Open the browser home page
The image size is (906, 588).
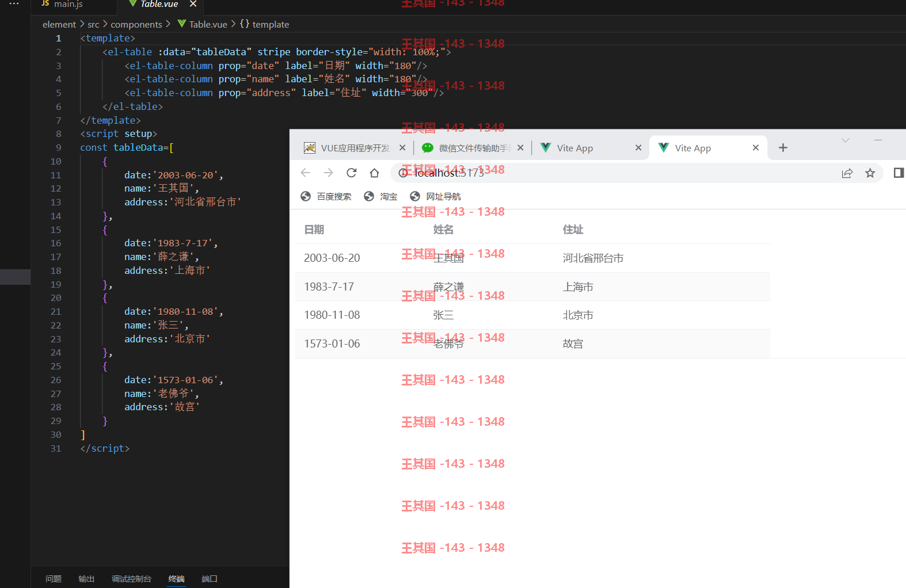pos(375,173)
